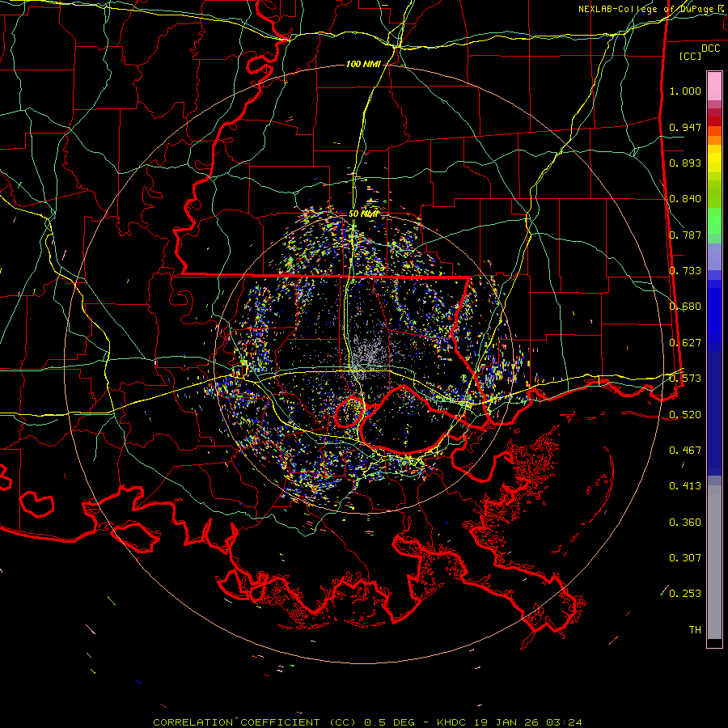
Task: Pick the lavender band on the color scale
Action: 714,257
